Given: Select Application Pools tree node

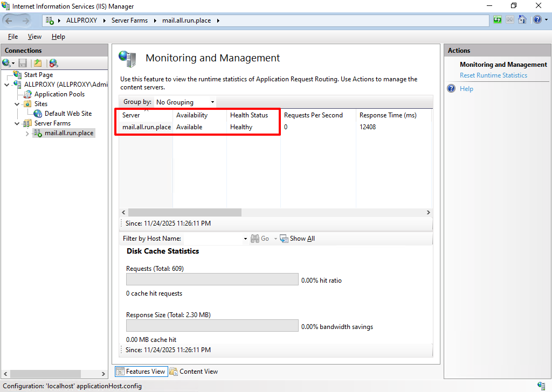Looking at the screenshot, I should (59, 94).
